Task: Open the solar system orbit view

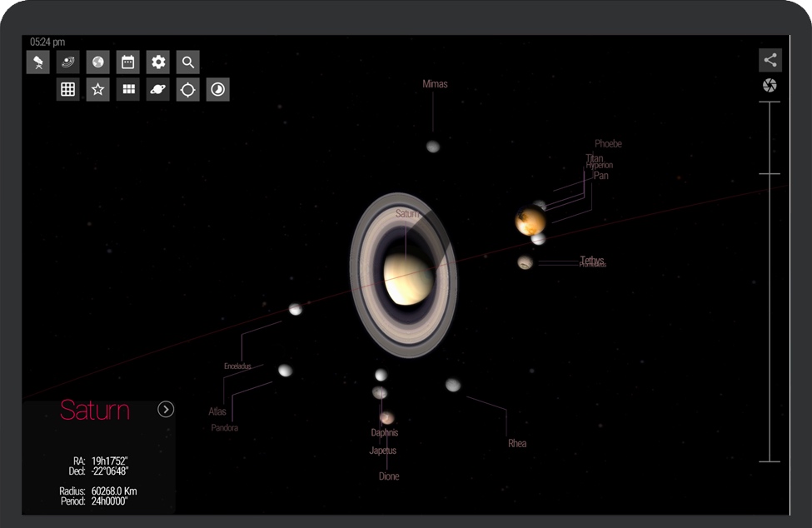Action: coord(67,62)
